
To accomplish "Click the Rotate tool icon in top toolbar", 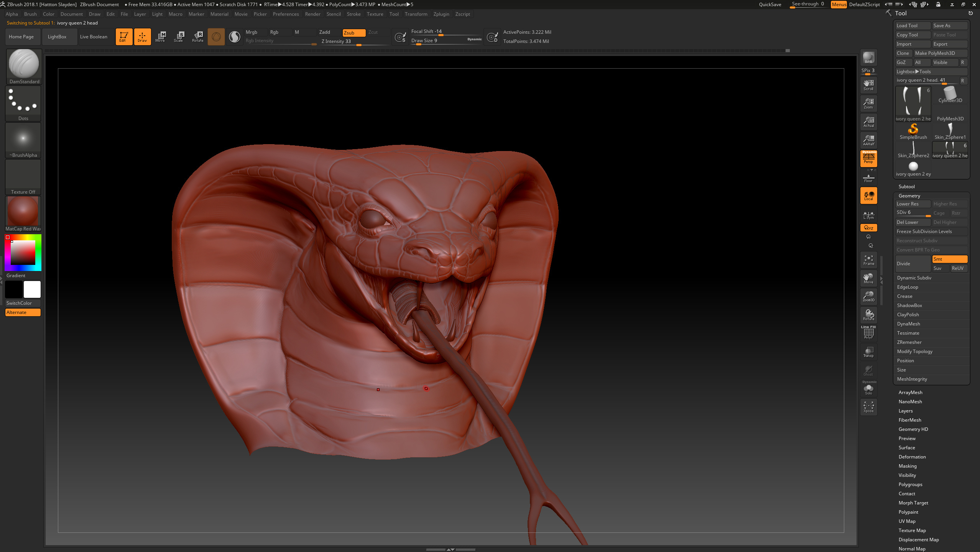I will tap(198, 36).
